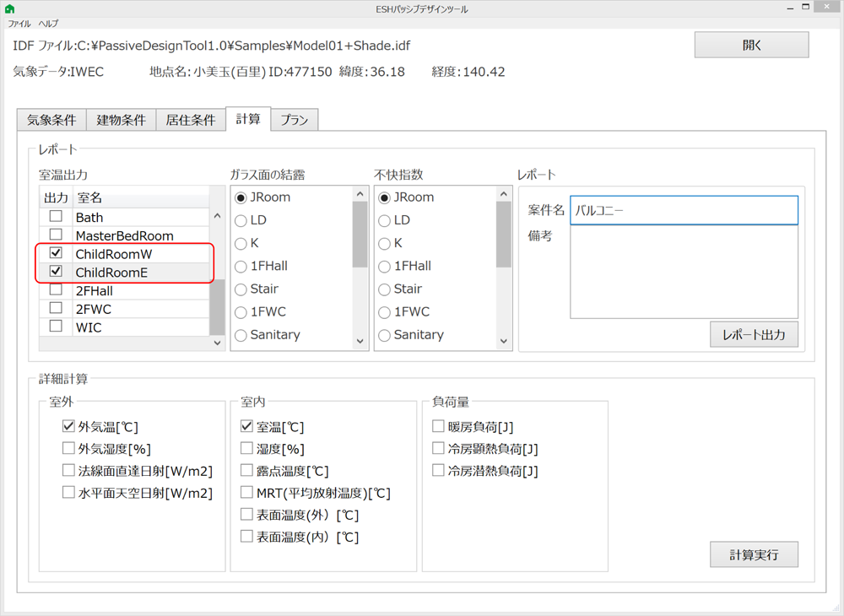Viewport: 844px width, 616px height.
Task: Click up arrow of ガラス面の結露 scrollbar
Action: tap(360, 194)
